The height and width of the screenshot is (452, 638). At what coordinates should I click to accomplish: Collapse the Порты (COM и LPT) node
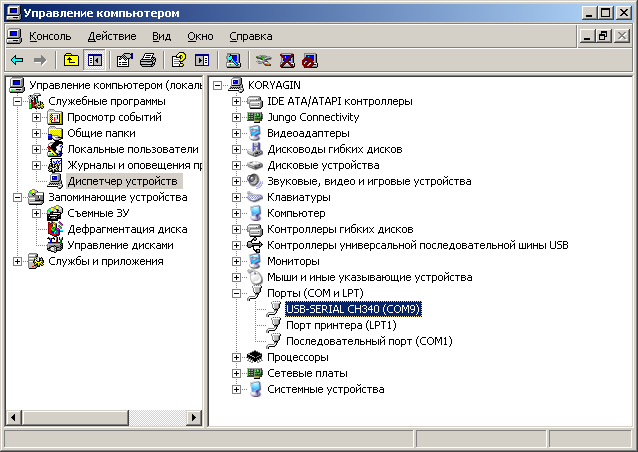coord(237,293)
